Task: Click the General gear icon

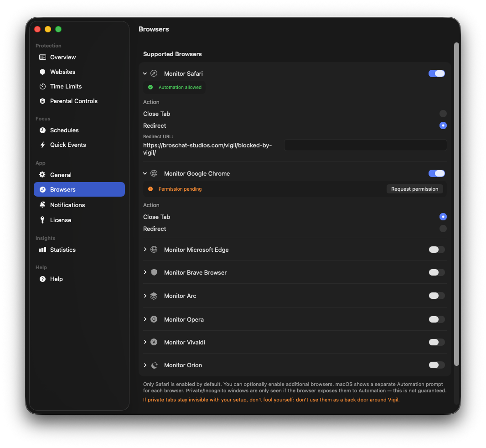Action: tap(42, 175)
